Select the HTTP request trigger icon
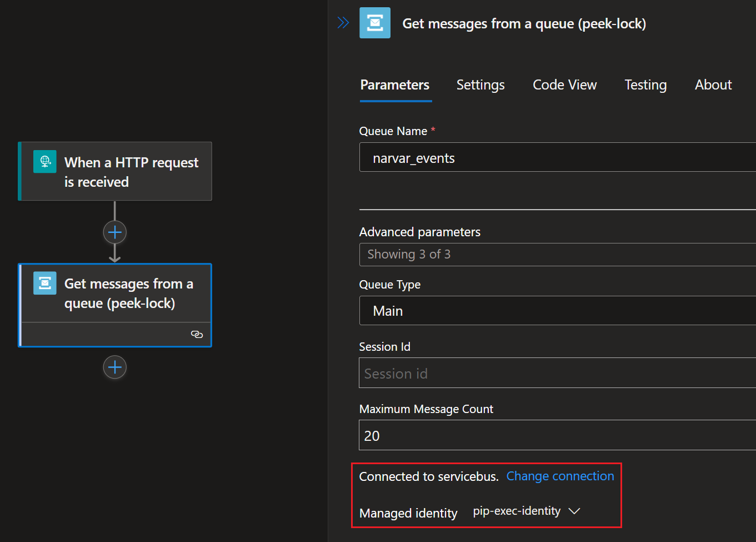 [x=44, y=162]
